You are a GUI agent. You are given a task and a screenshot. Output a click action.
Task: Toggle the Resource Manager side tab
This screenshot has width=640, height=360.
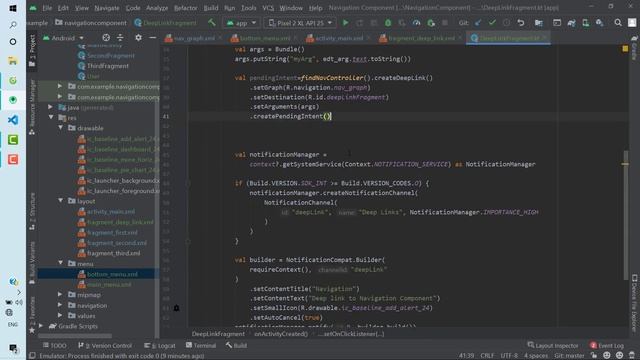point(32,107)
